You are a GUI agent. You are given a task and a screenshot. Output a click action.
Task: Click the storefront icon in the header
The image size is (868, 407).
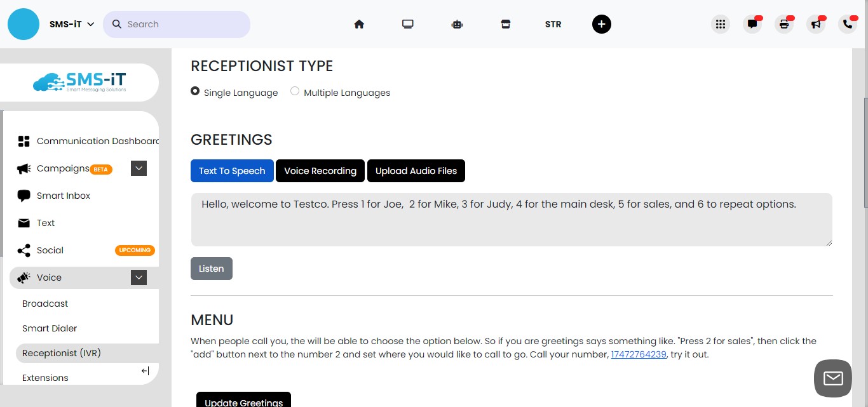(505, 23)
